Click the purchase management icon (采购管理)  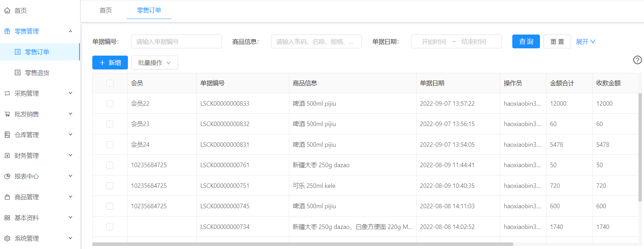coord(7,94)
